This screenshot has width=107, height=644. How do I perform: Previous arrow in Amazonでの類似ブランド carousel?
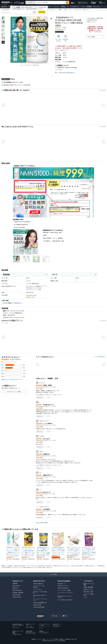pyautogui.click(x=4, y=337)
